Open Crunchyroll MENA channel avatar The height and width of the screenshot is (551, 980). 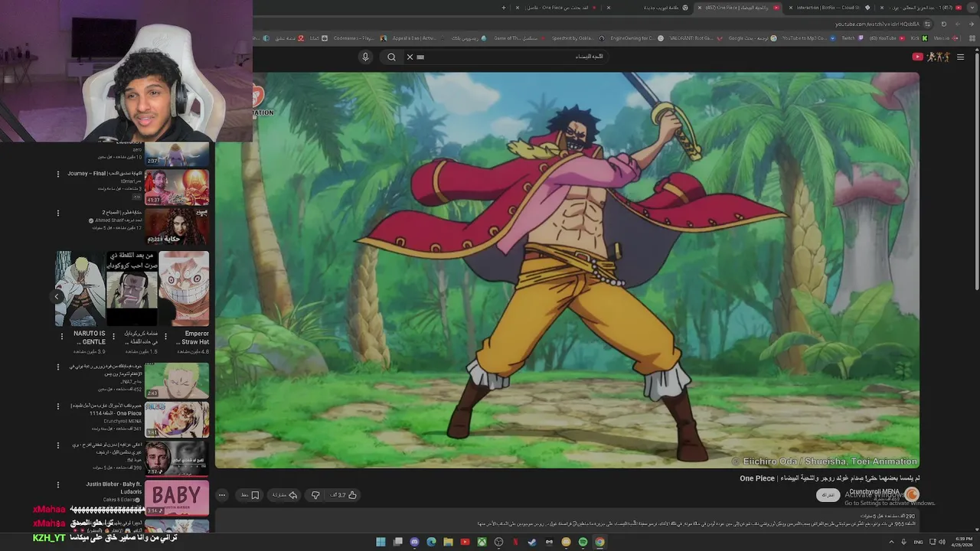[911, 494]
